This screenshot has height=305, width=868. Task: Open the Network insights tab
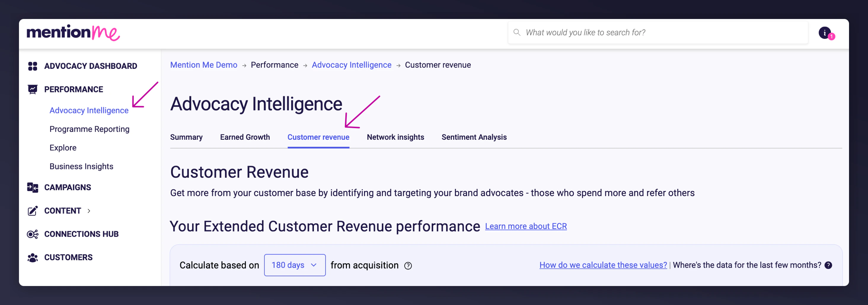(x=395, y=137)
